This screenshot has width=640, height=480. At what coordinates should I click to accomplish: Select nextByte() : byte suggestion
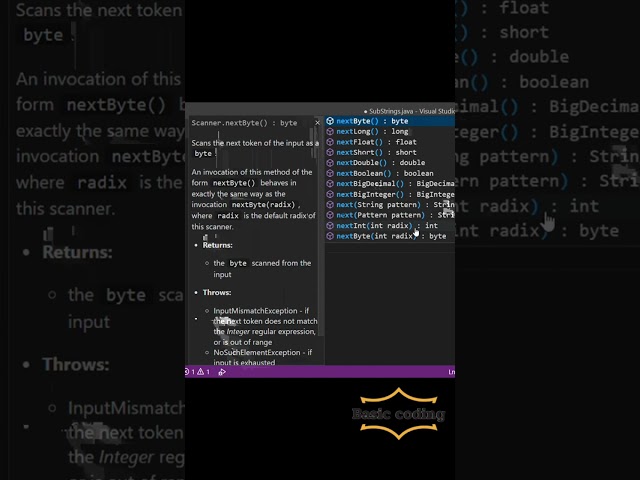click(x=390, y=121)
